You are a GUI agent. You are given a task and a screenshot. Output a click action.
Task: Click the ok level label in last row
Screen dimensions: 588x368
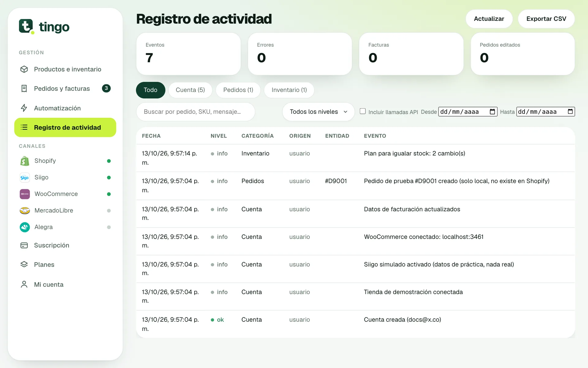(x=220, y=320)
